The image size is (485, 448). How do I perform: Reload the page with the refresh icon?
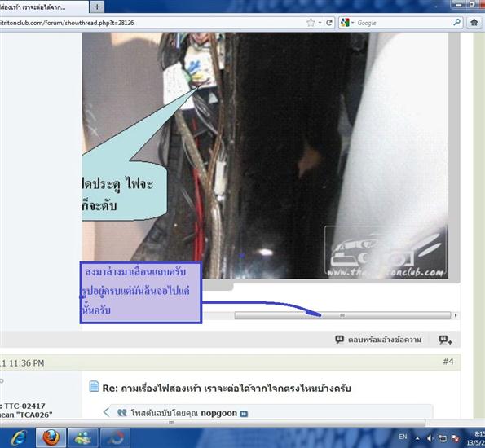click(x=329, y=23)
